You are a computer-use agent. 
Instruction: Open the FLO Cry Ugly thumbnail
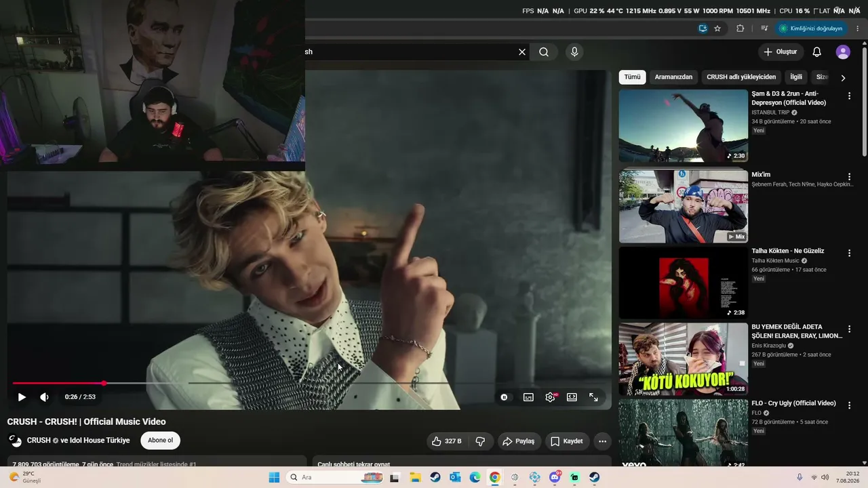[683, 433]
